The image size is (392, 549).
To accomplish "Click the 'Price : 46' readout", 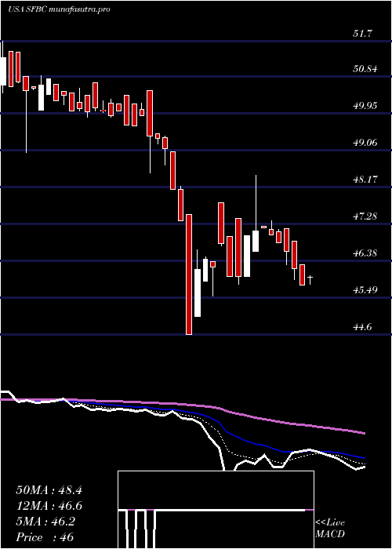I will tap(45, 537).
